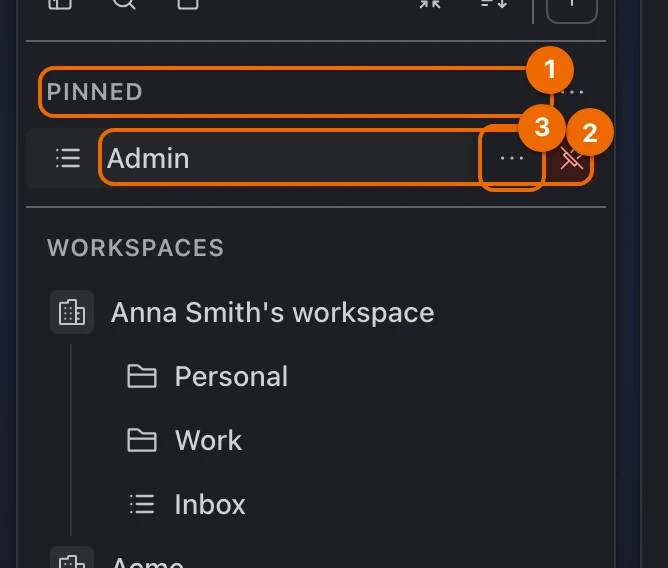Click the collapse-all arrows icon

click(x=429, y=3)
